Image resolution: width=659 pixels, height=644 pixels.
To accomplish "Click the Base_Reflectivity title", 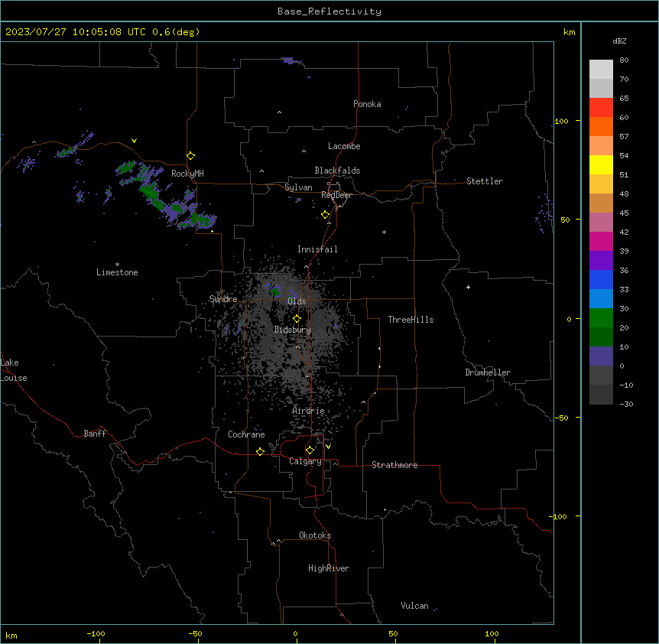I will click(x=329, y=11).
